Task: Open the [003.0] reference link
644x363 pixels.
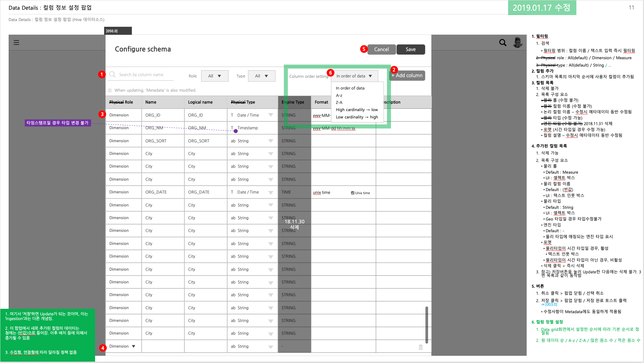Action: click(549, 304)
